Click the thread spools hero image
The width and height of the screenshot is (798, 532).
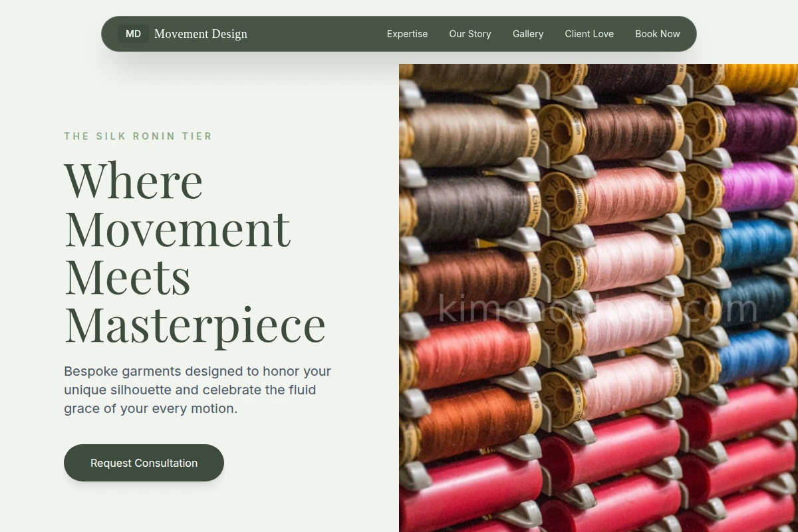click(x=598, y=298)
